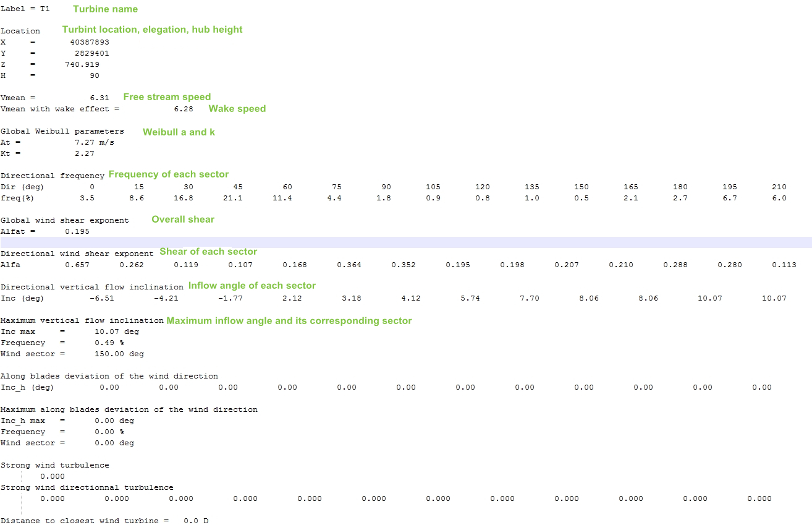Viewport: 812px width, 530px height.
Task: Click inclination value 5.74
Action: tap(470, 298)
